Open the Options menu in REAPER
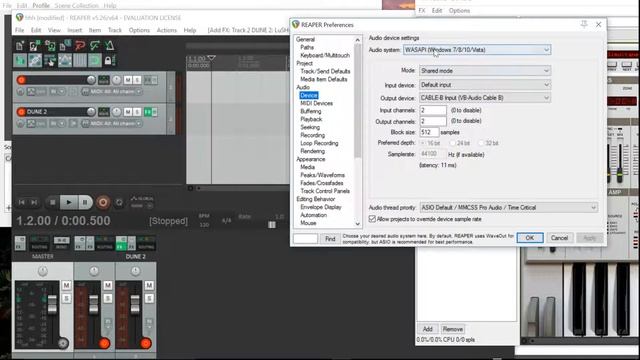 click(x=139, y=30)
